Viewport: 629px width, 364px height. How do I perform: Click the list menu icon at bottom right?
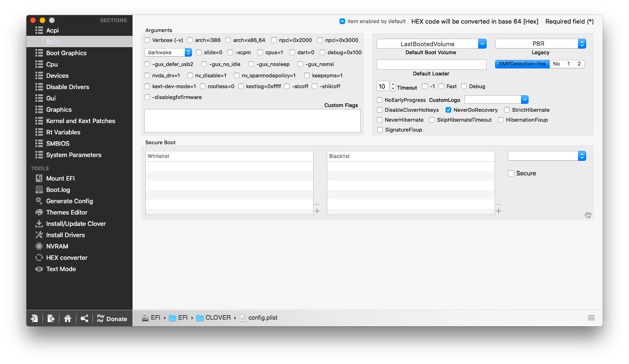pyautogui.click(x=591, y=318)
